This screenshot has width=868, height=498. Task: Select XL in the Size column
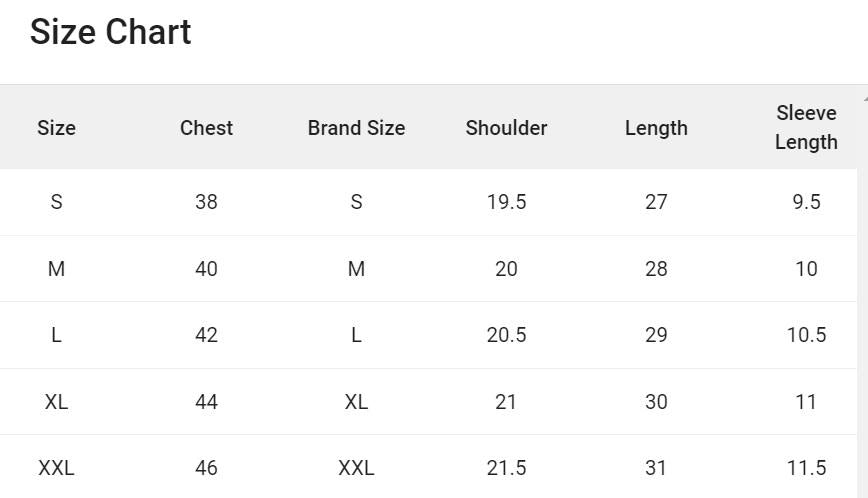pyautogui.click(x=56, y=402)
